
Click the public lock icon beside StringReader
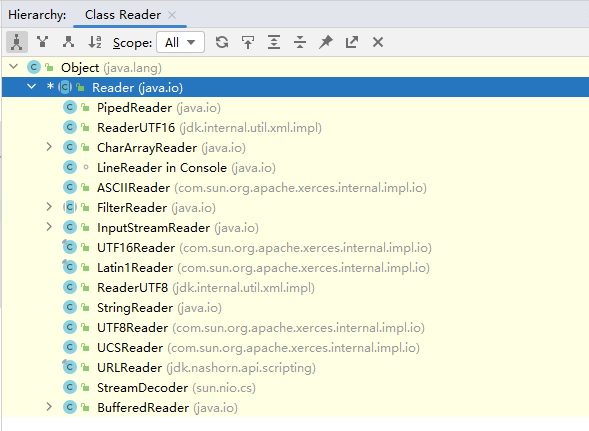click(x=86, y=308)
